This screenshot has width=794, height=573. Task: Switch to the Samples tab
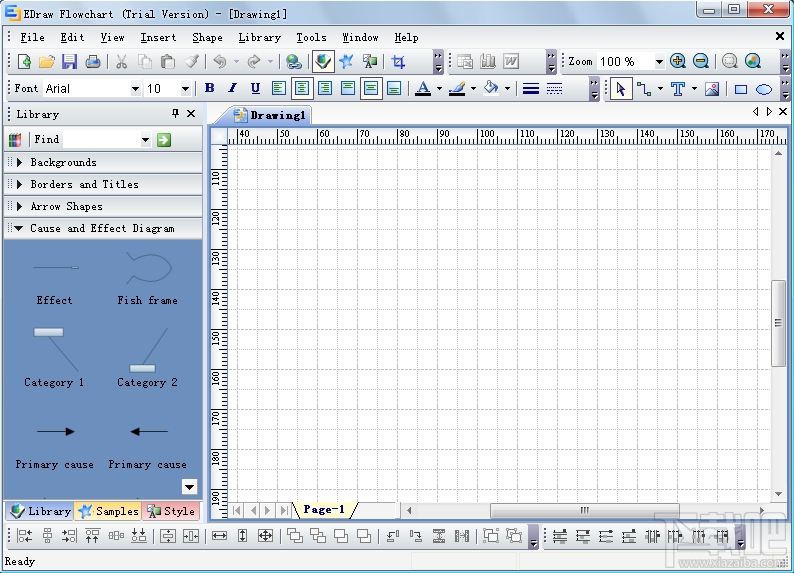pyautogui.click(x=108, y=511)
